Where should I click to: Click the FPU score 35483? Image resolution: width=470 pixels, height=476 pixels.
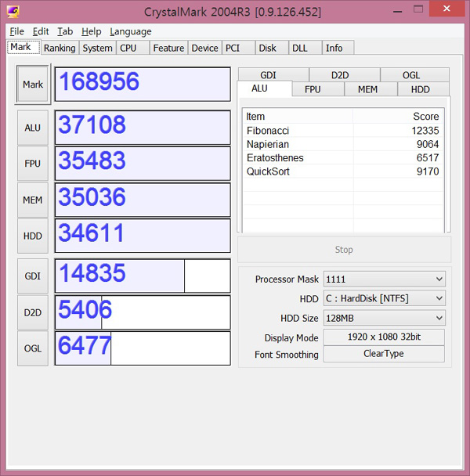click(x=143, y=164)
